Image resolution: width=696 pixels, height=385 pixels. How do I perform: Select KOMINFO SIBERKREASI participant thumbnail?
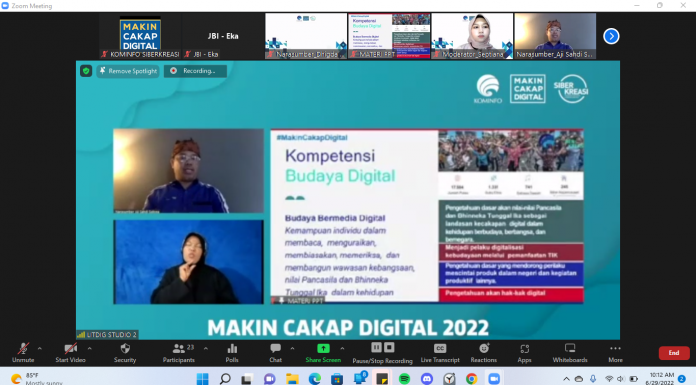(x=140, y=36)
